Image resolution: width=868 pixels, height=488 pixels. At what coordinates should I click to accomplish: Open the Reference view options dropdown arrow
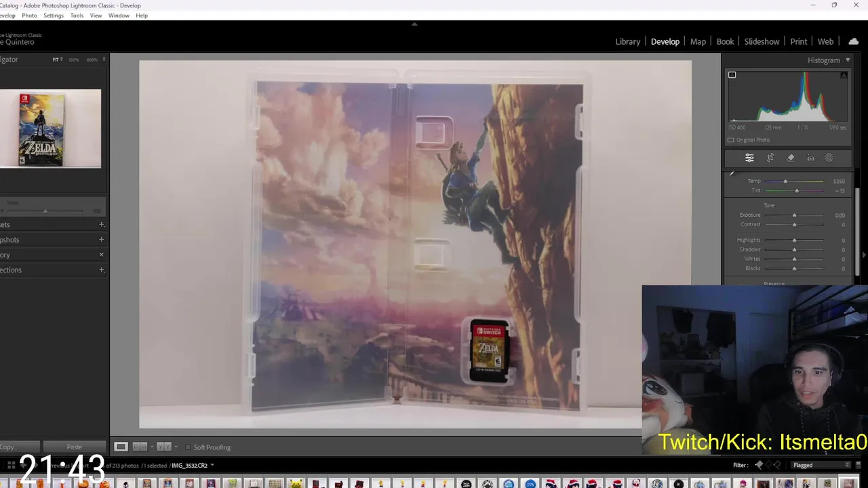coord(152,447)
